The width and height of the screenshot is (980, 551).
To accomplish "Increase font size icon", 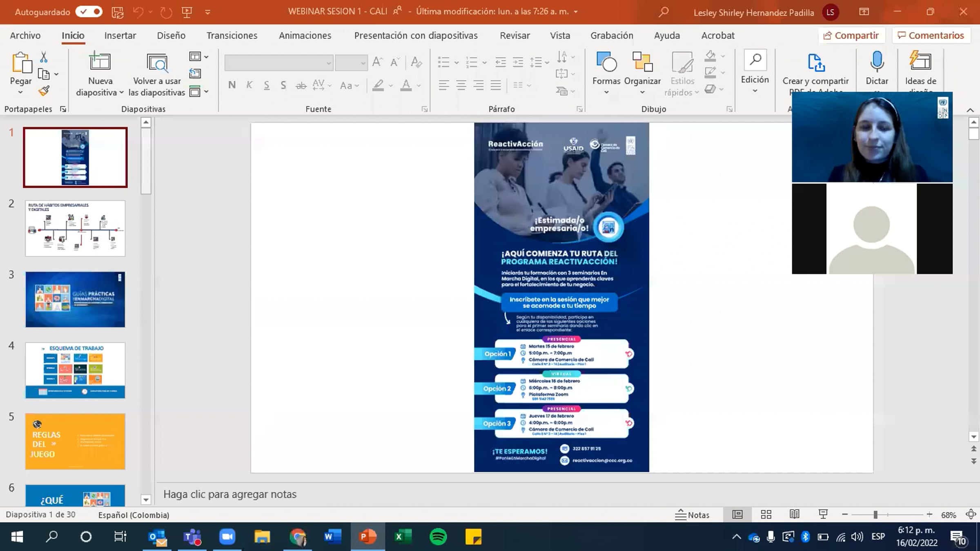I will tap(377, 62).
